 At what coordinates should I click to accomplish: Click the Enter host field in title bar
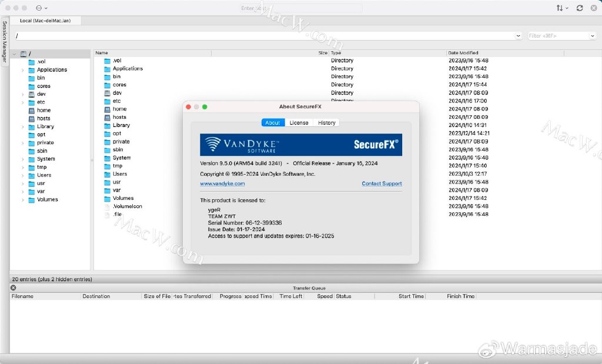tap(301, 8)
